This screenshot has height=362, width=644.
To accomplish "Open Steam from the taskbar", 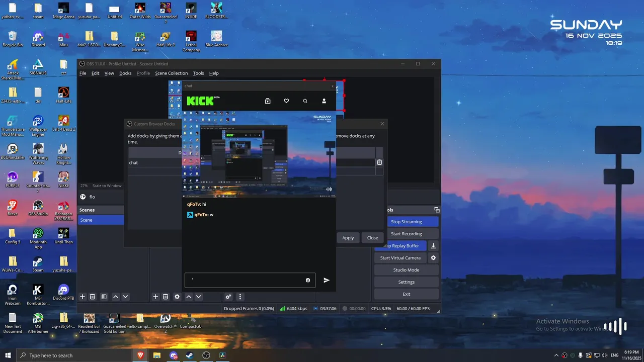I will coord(190,355).
